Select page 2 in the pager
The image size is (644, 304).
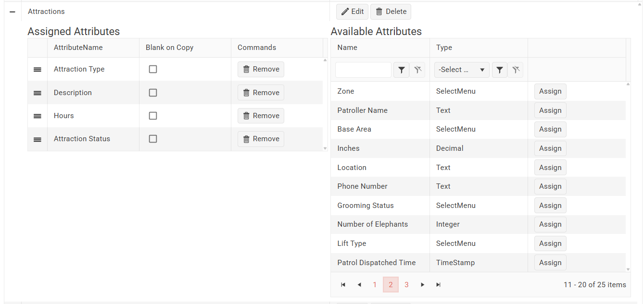391,285
